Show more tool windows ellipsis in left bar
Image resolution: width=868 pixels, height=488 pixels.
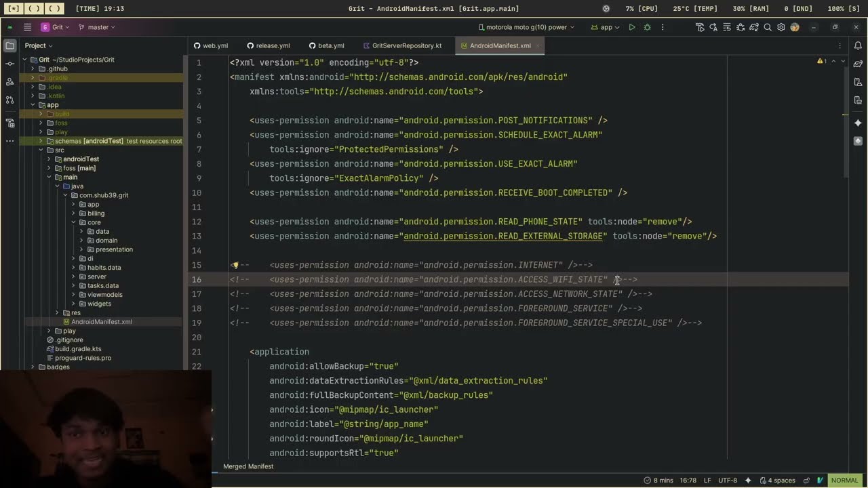pos(9,141)
